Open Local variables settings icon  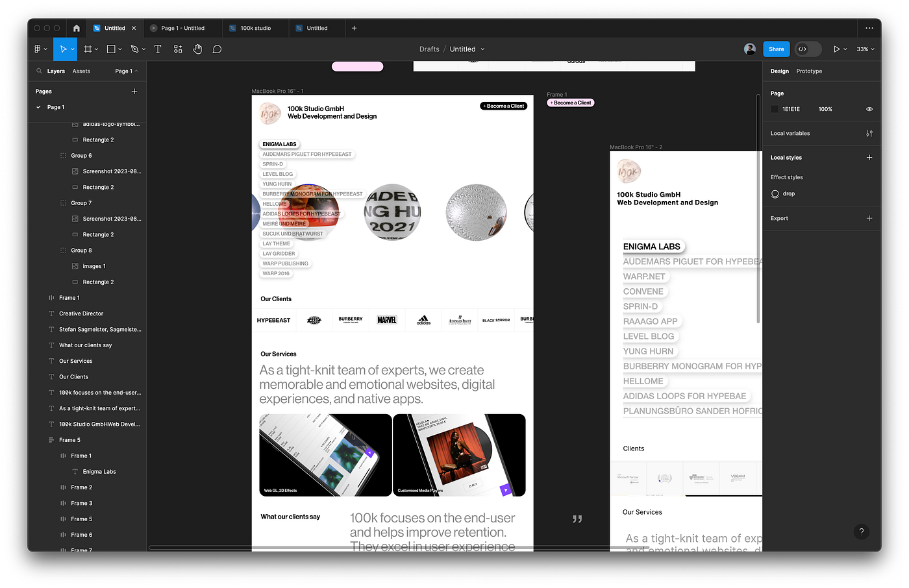pyautogui.click(x=869, y=133)
